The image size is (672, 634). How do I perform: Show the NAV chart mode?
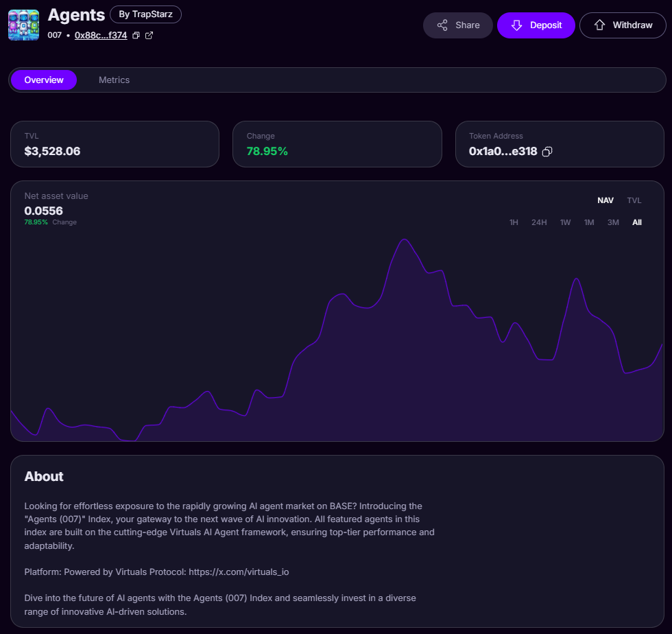click(605, 200)
